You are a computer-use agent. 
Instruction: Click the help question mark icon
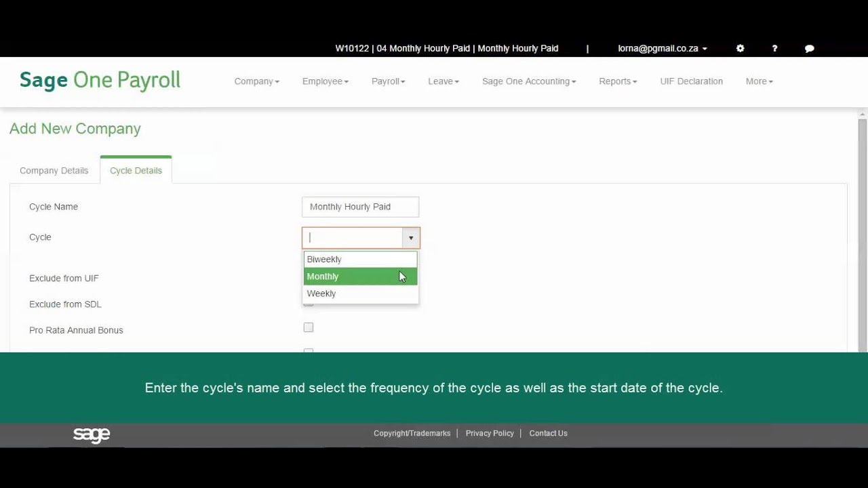coord(774,49)
